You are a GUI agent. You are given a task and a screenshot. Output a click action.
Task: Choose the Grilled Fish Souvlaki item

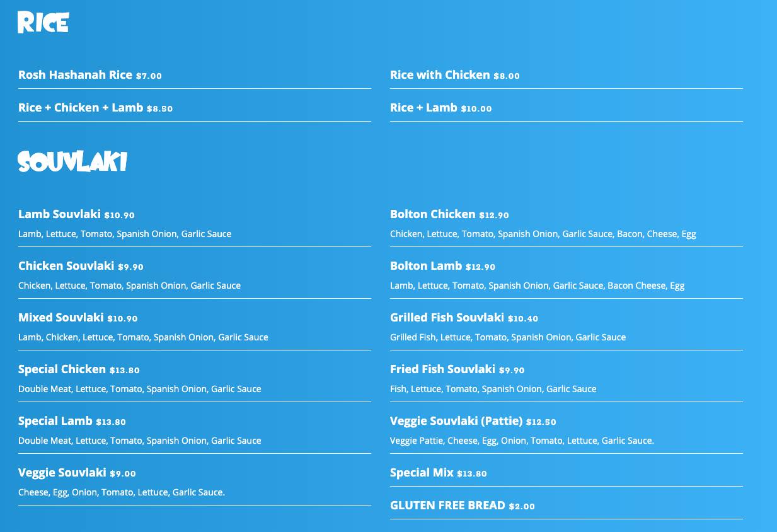point(447,318)
